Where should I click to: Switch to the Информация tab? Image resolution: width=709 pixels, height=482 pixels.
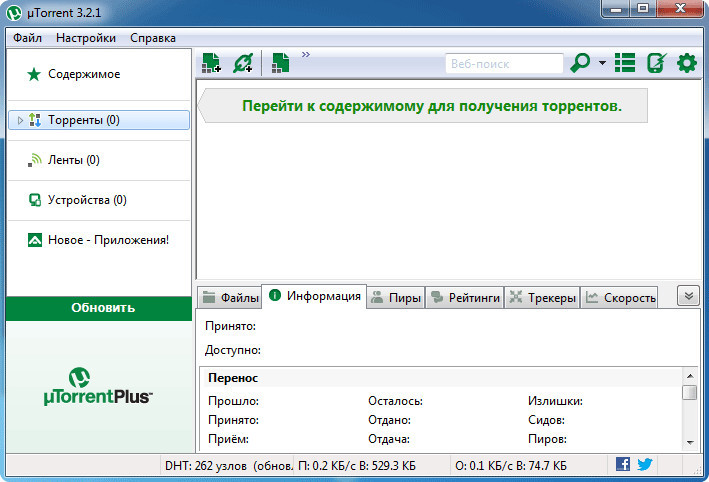(x=315, y=296)
